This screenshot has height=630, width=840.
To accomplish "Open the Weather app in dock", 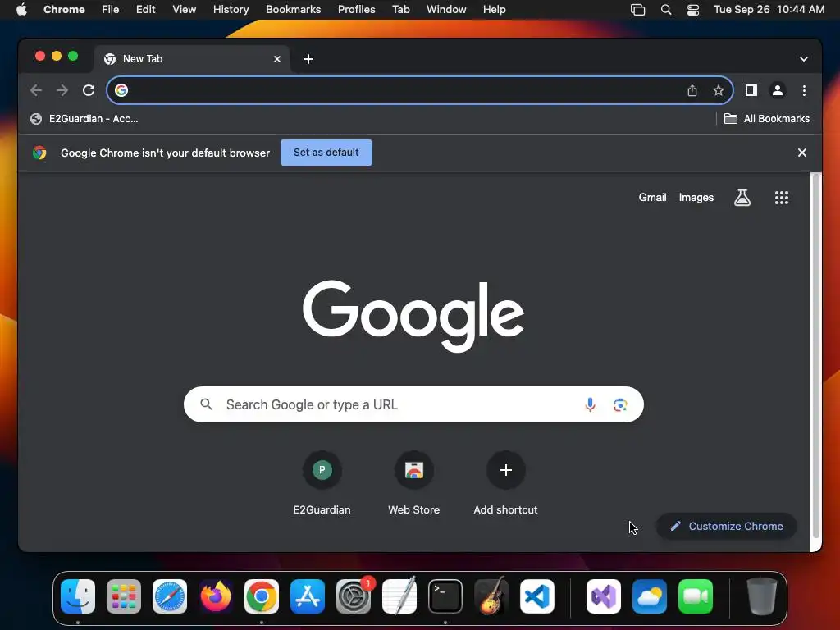I will 650,596.
